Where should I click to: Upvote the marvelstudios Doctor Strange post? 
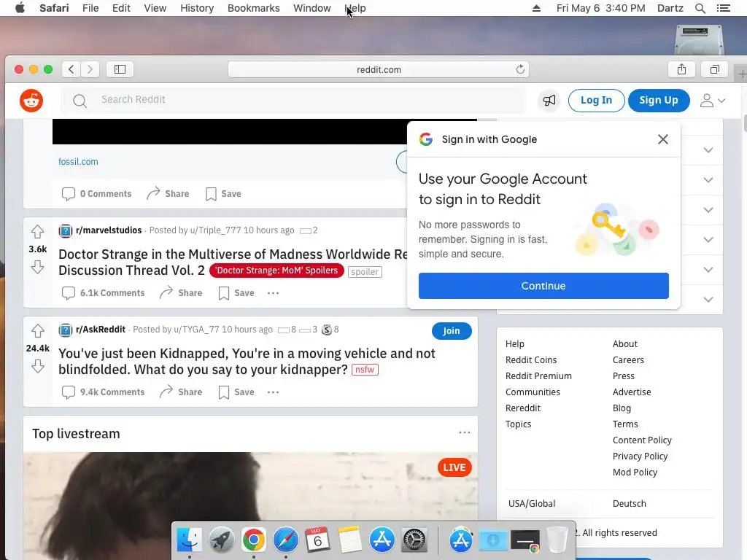[x=38, y=232]
